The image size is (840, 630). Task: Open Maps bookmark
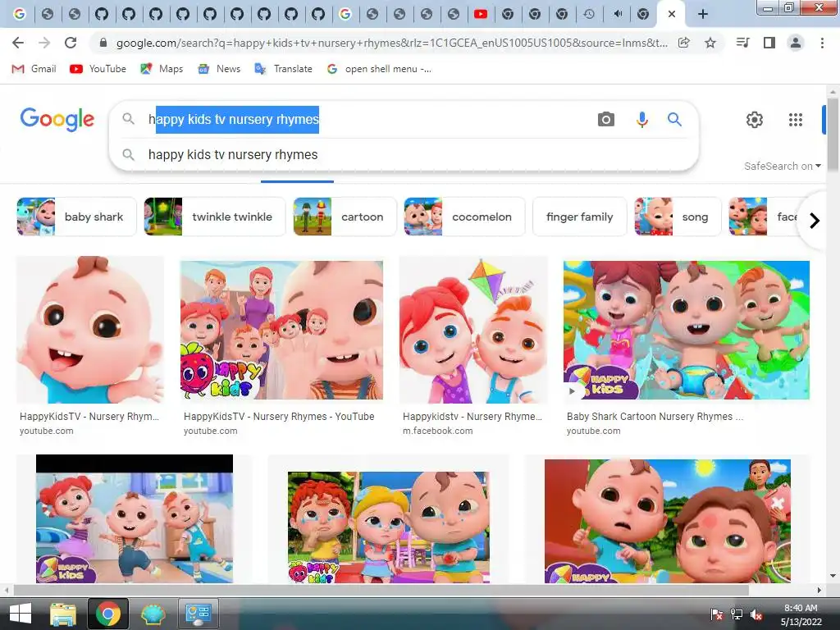(162, 69)
